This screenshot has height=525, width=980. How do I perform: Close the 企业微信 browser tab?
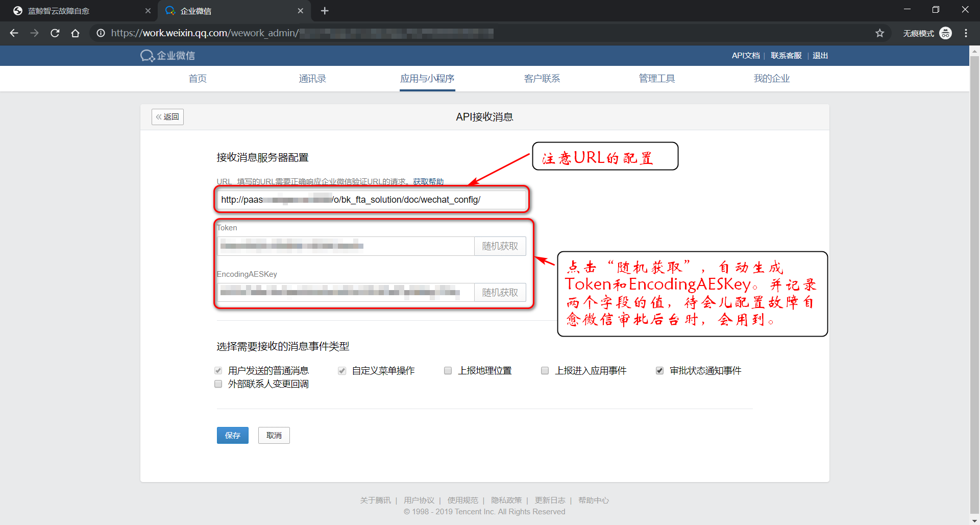click(x=301, y=11)
